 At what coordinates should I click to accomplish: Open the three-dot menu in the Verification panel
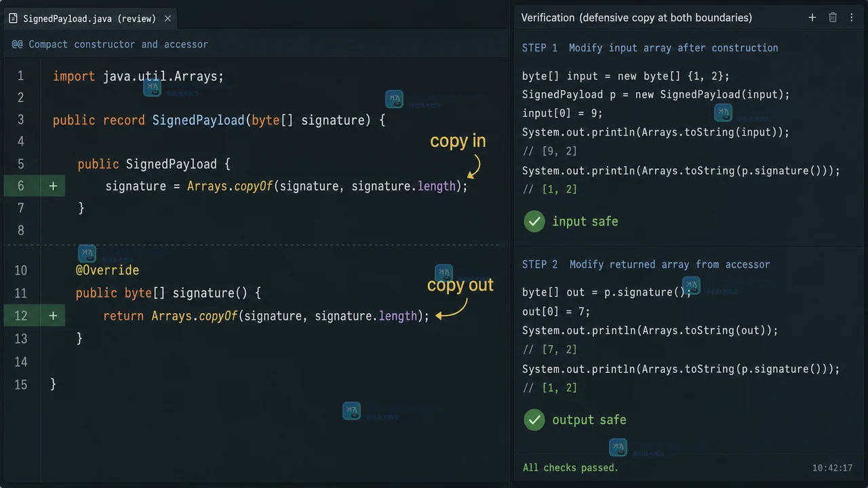[x=852, y=18]
